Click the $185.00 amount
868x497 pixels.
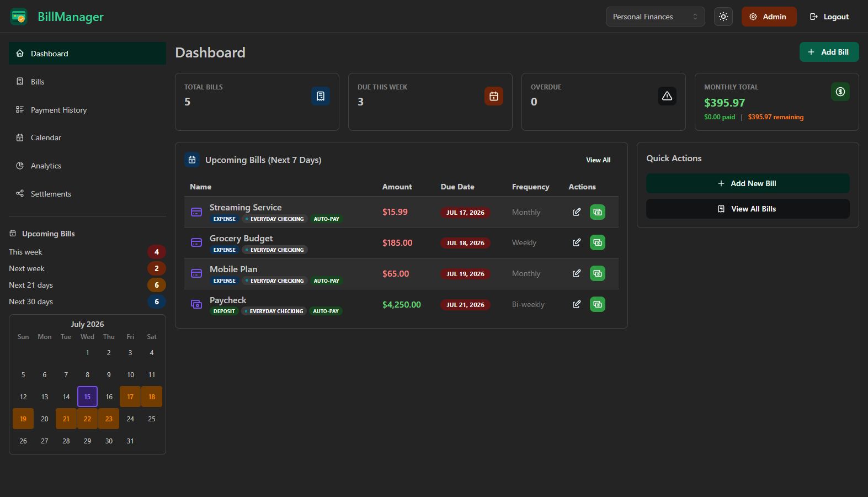tap(397, 242)
